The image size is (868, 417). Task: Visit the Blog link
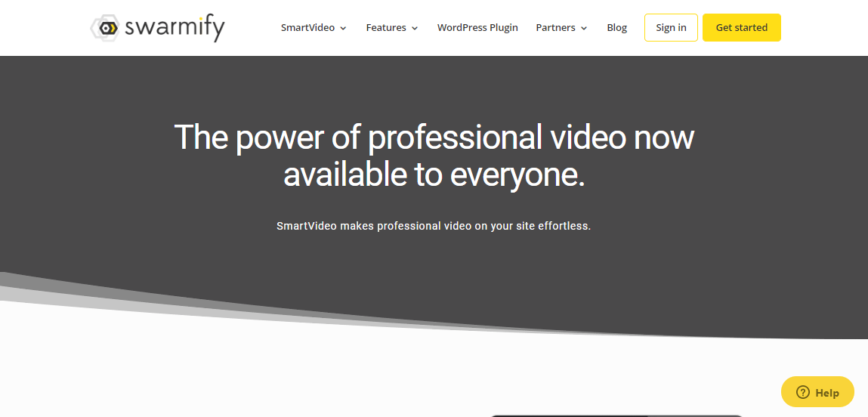pyautogui.click(x=616, y=28)
